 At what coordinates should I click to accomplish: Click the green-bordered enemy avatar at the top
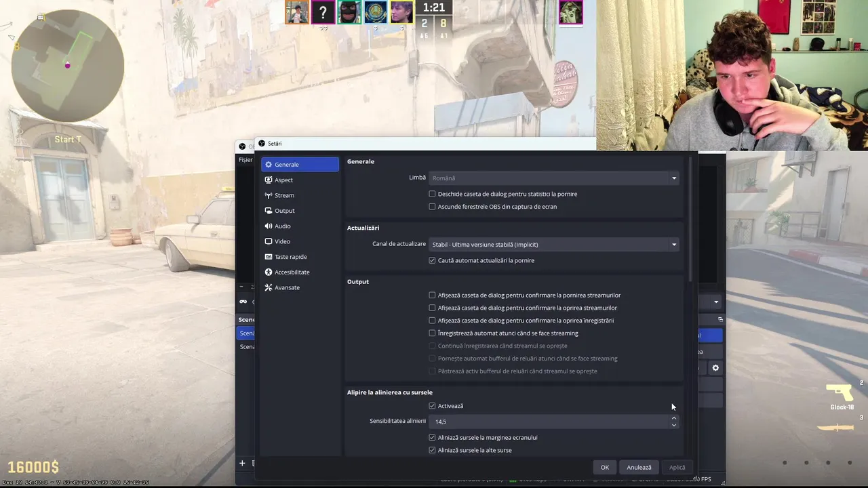point(571,12)
